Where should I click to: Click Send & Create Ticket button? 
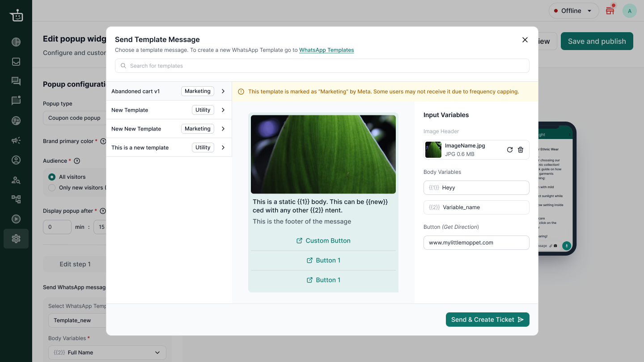[487, 320]
